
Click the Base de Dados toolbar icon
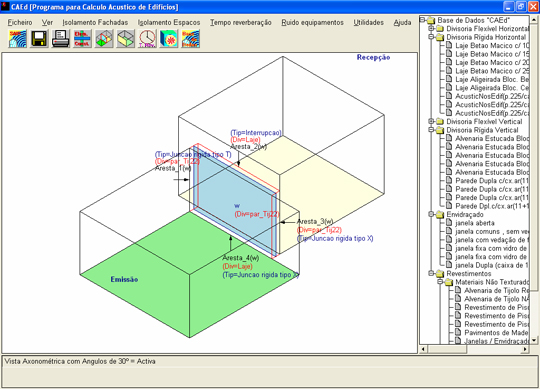coord(191,38)
